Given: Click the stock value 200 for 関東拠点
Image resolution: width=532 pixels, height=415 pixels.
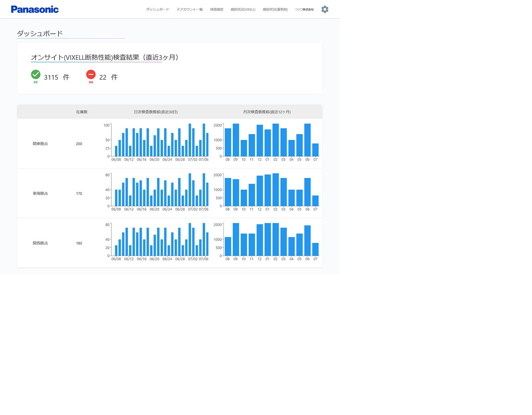Looking at the screenshot, I should (79, 144).
